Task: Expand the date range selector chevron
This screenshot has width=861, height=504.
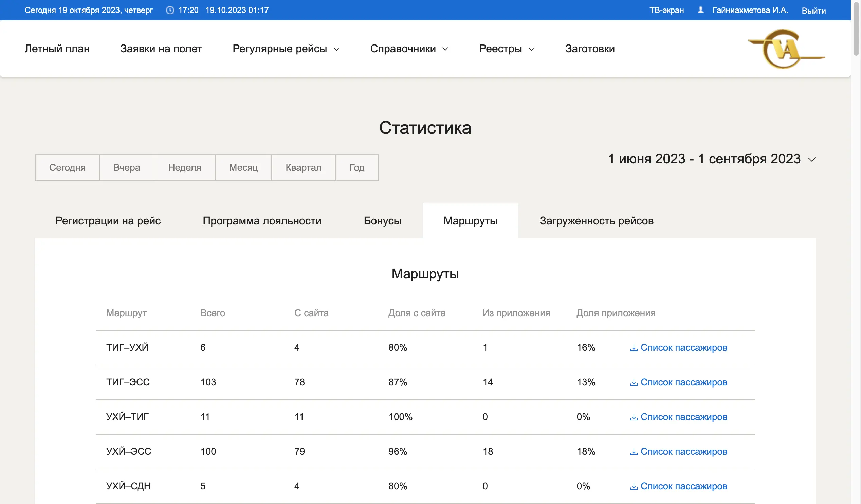Action: pyautogui.click(x=812, y=159)
